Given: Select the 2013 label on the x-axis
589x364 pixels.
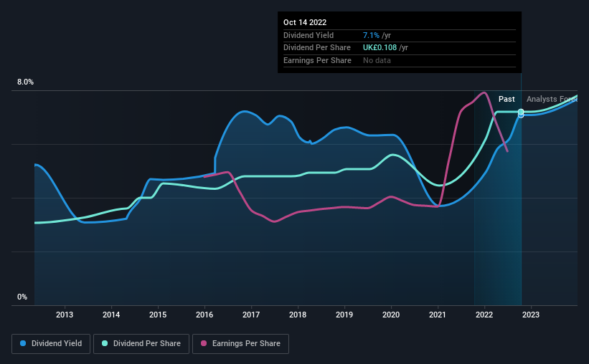Looking at the screenshot, I should click(65, 315).
